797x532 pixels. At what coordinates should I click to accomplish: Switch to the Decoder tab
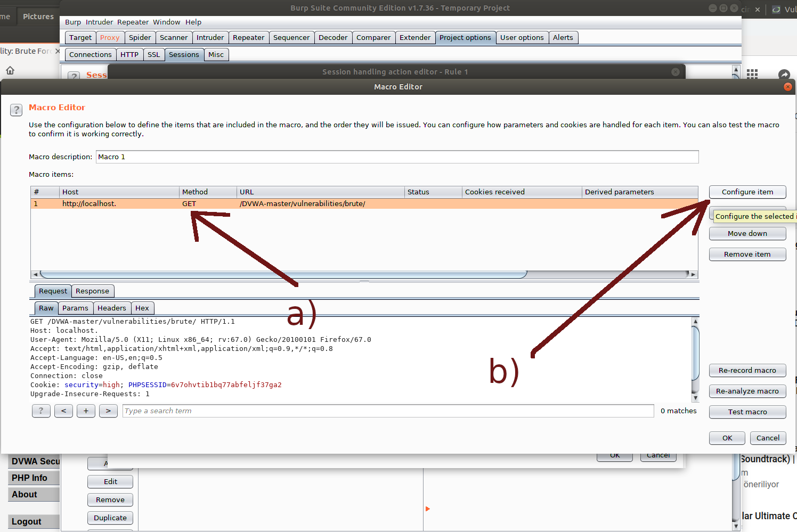point(333,37)
